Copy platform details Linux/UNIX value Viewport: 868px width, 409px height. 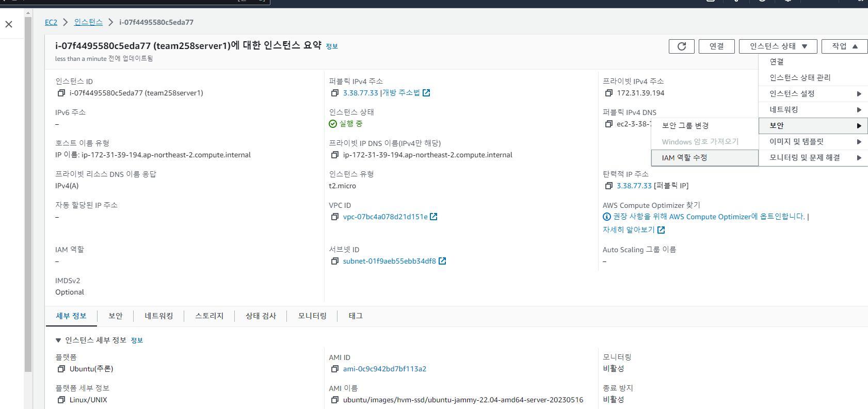[x=61, y=400]
